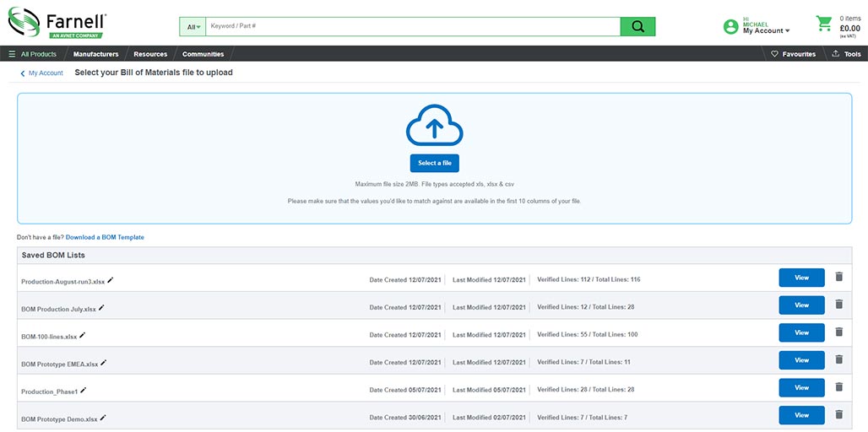
Task: Click the £0.00 cart total
Action: click(849, 28)
